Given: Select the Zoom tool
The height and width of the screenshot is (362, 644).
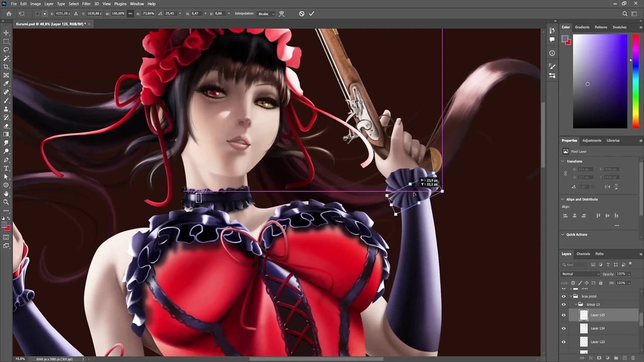Looking at the screenshot, I should (6, 202).
